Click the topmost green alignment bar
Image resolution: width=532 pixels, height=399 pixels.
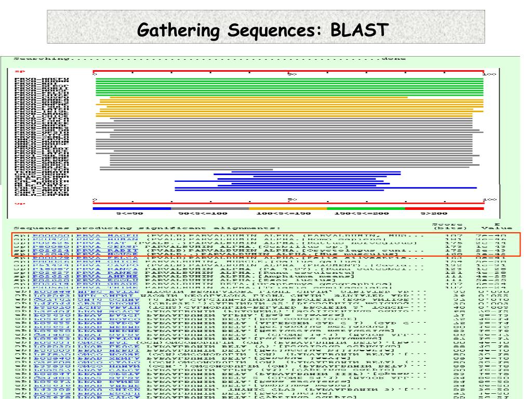click(x=289, y=79)
